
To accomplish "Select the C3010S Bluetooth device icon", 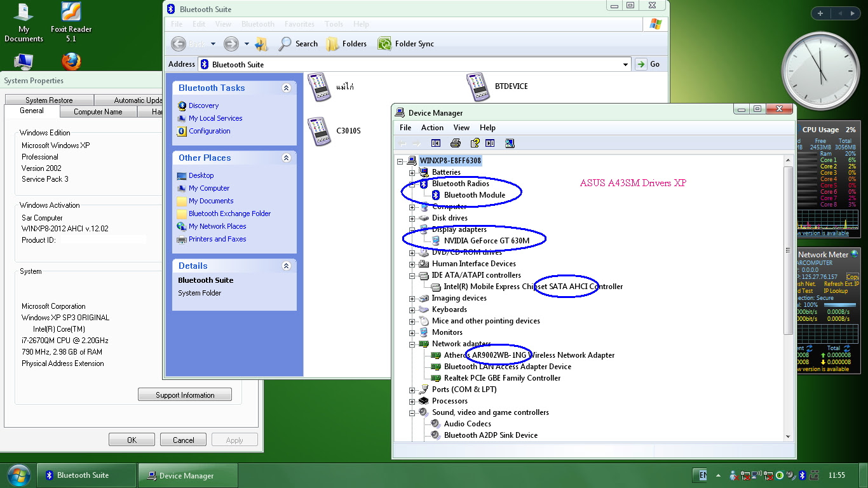I will [x=320, y=131].
